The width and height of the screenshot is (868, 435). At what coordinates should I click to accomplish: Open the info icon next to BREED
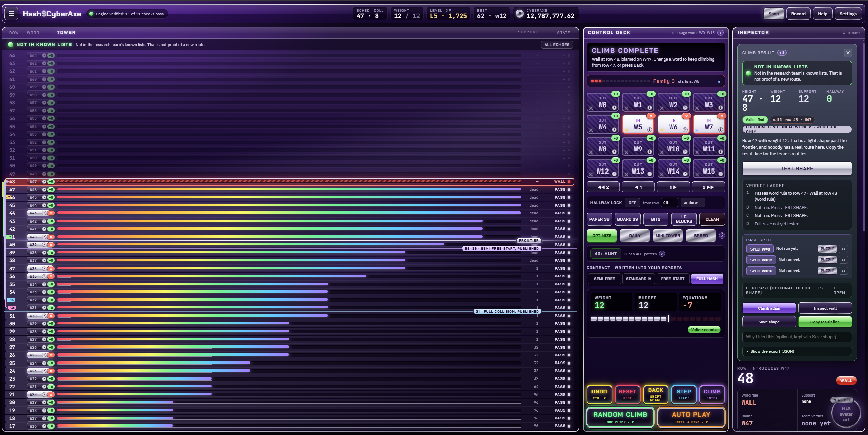click(722, 236)
